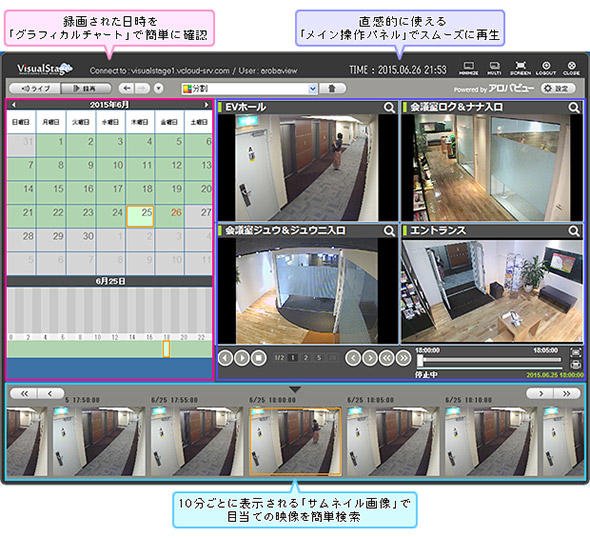The image size is (590, 538).
Task: Open the 17:50:00 thumbnail
Action: [x=99, y=441]
